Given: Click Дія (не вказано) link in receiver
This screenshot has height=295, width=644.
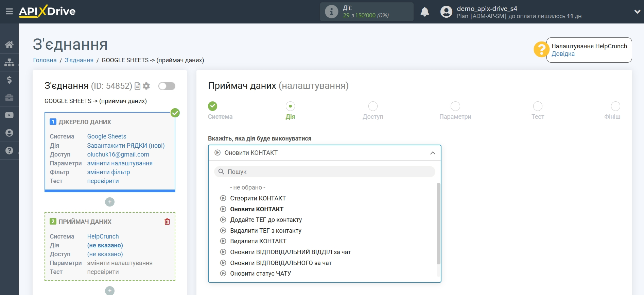Looking at the screenshot, I should tap(105, 245).
